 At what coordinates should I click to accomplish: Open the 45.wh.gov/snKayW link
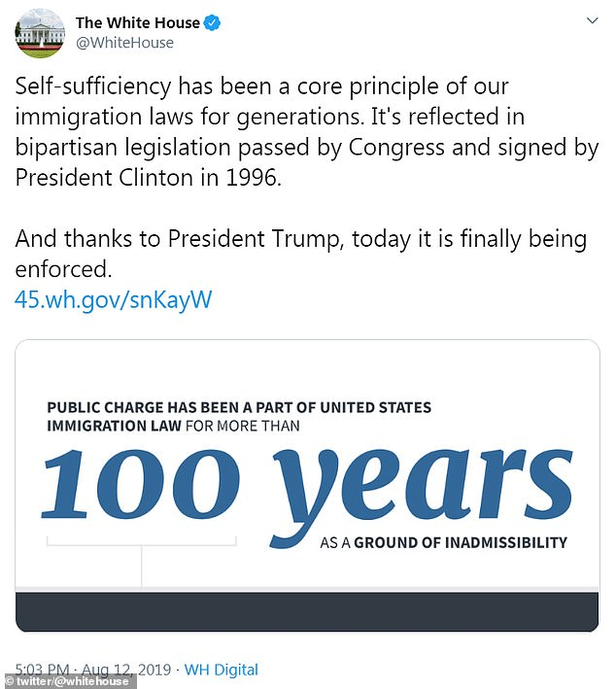click(113, 299)
